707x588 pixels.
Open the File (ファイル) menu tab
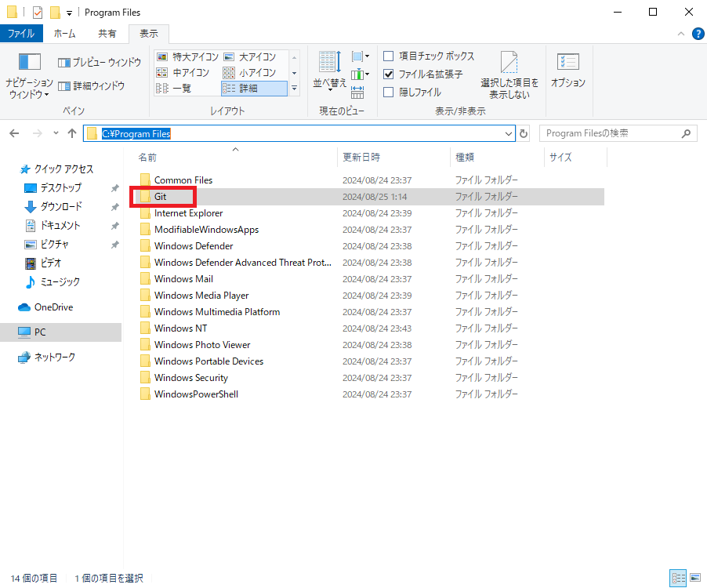[21, 34]
